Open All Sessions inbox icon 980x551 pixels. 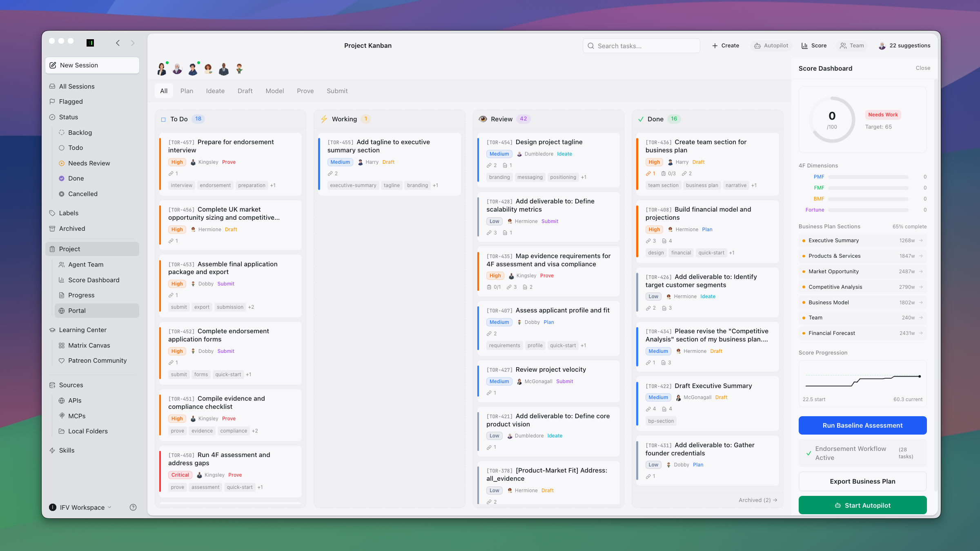(52, 87)
